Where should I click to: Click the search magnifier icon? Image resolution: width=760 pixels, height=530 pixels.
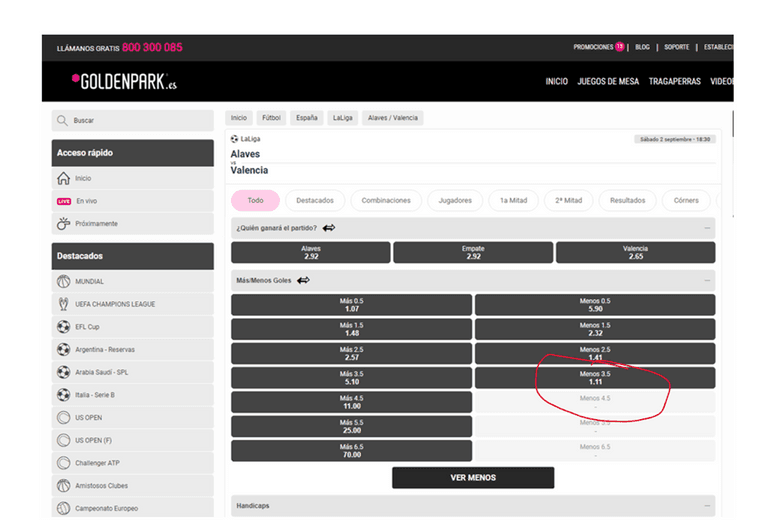62,120
